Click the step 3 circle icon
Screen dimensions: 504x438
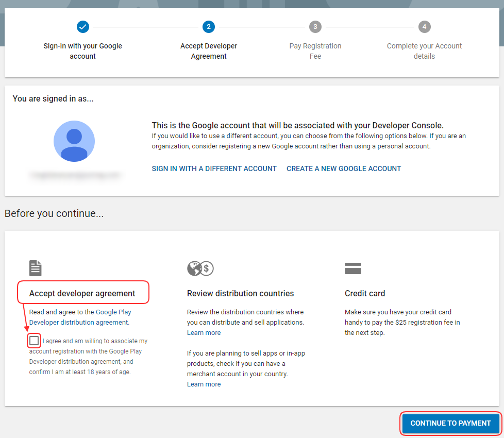[x=315, y=26]
